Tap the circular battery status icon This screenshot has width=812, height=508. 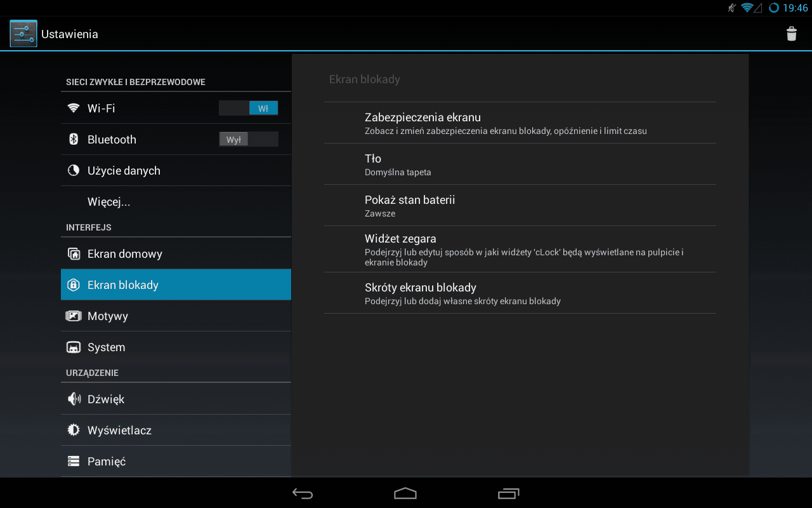(773, 8)
